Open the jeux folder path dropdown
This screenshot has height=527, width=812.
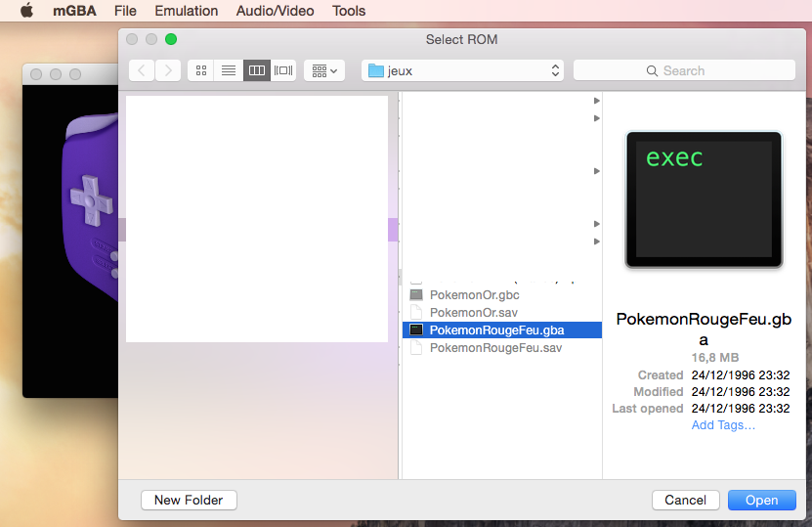(x=462, y=70)
